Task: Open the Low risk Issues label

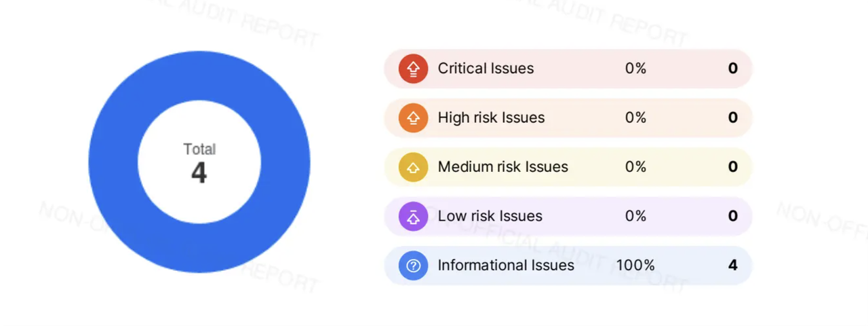Action: (490, 217)
